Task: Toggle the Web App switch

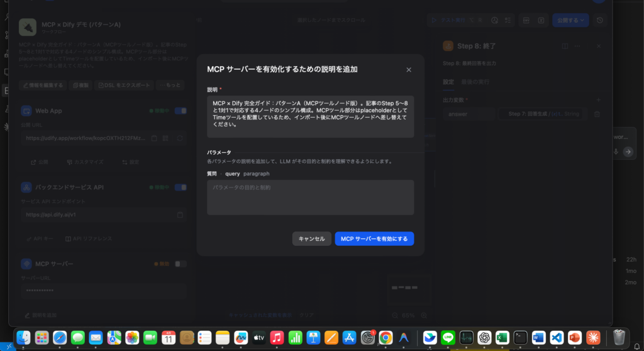Action: click(180, 111)
